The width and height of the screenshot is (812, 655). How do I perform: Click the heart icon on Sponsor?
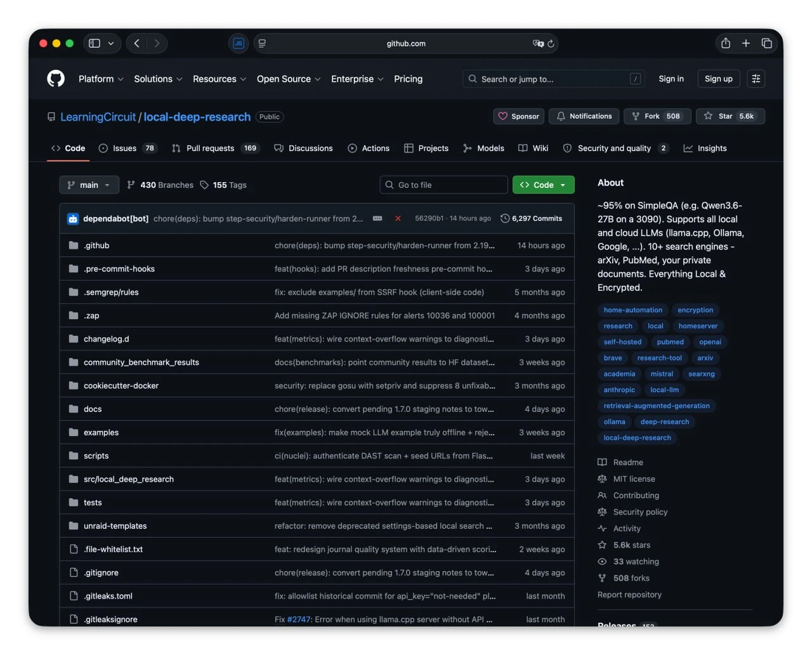(x=503, y=116)
